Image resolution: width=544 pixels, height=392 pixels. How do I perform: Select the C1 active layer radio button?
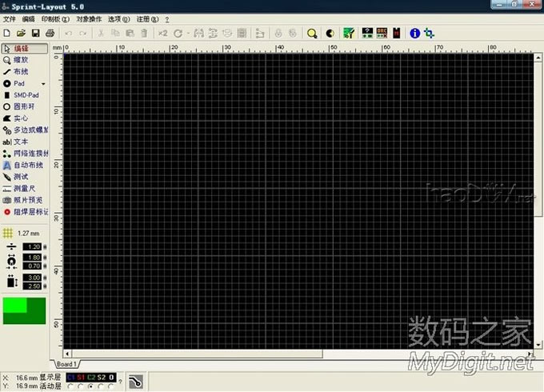(70, 386)
